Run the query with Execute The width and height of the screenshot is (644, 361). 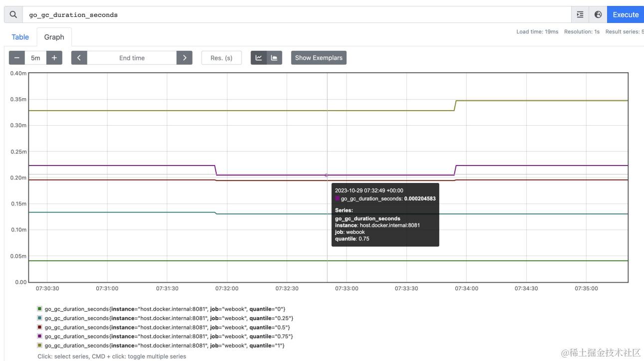coord(626,14)
